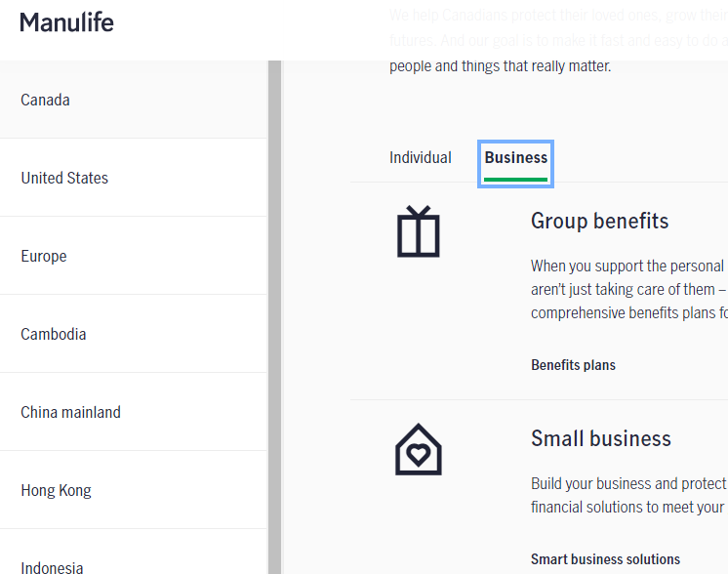Open the Benefits plans link
728x574 pixels.
(x=573, y=365)
